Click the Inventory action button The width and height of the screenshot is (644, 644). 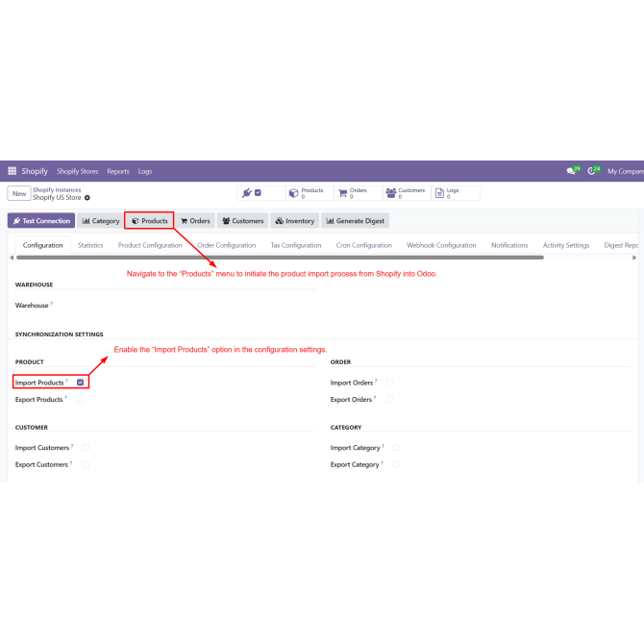click(x=294, y=220)
